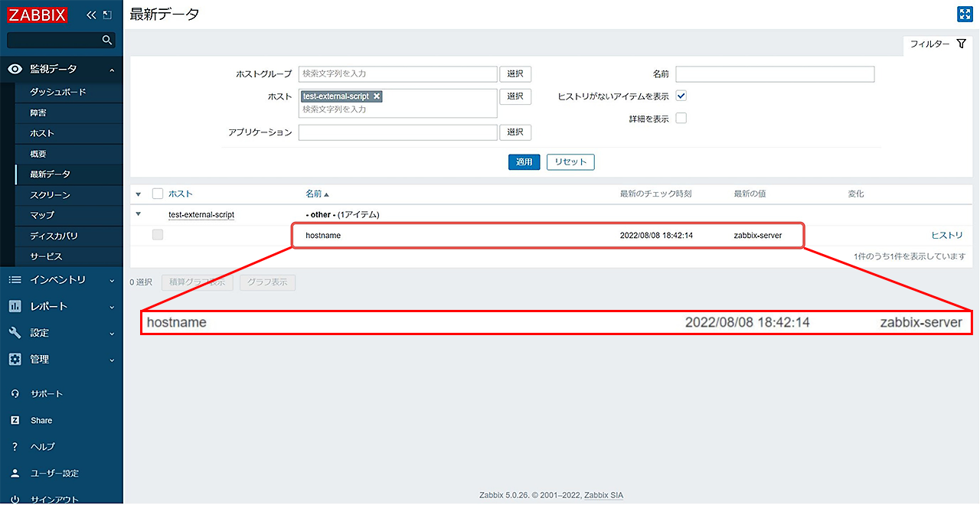Click the サインアウト power icon
Screen dimensions: 980x505
pyautogui.click(x=17, y=497)
